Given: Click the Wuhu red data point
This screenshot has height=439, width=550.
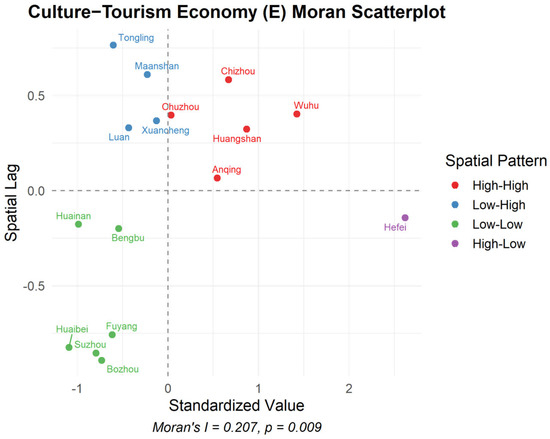Looking at the screenshot, I should [297, 114].
